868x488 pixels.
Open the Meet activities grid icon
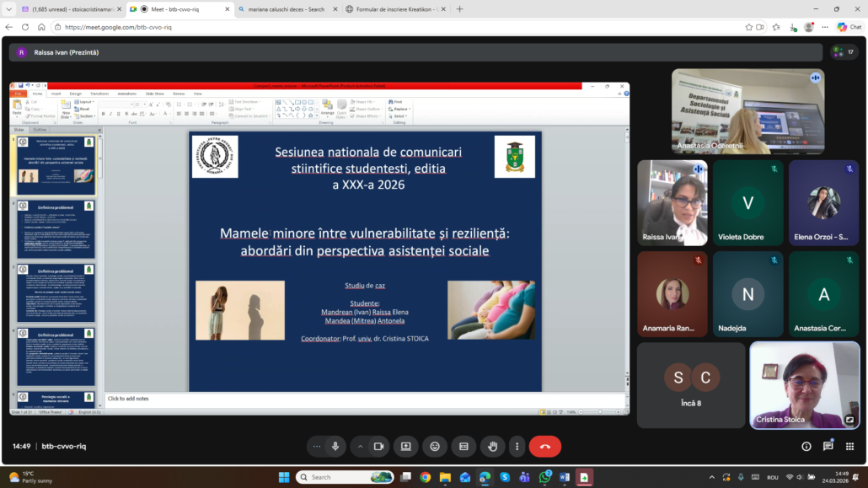point(849,447)
